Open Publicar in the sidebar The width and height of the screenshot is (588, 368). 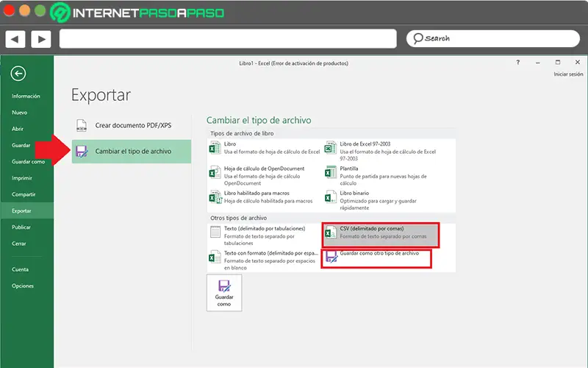21,227
